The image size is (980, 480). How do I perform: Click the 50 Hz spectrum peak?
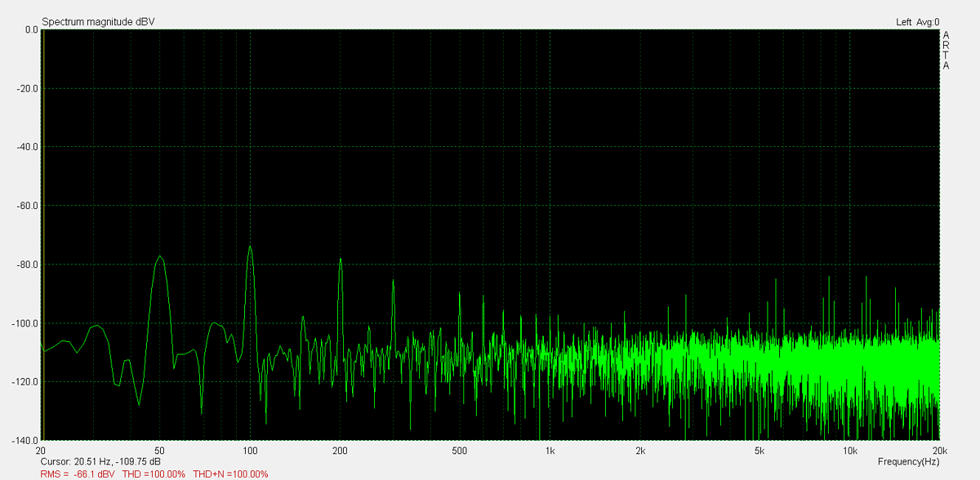pos(160,257)
